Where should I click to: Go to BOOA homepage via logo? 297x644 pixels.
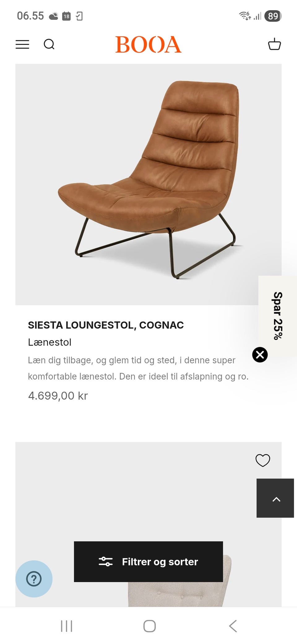click(148, 44)
